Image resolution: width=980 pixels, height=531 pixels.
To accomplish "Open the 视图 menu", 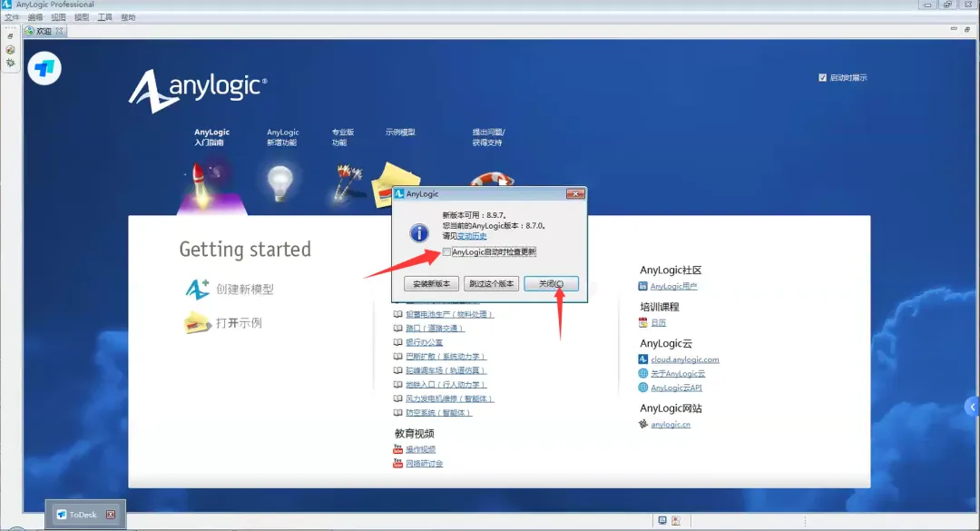I will click(x=58, y=17).
